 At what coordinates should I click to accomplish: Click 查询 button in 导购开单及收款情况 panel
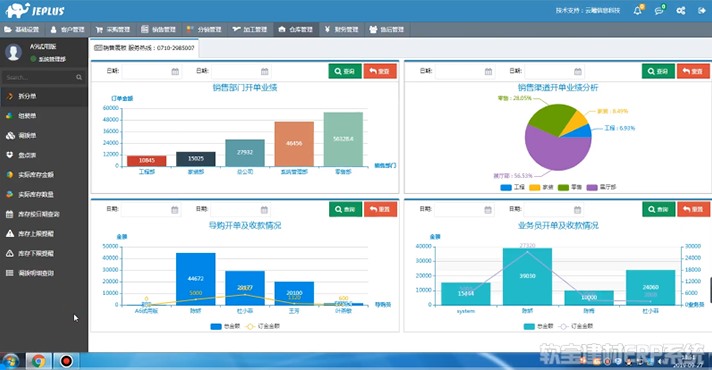[346, 209]
